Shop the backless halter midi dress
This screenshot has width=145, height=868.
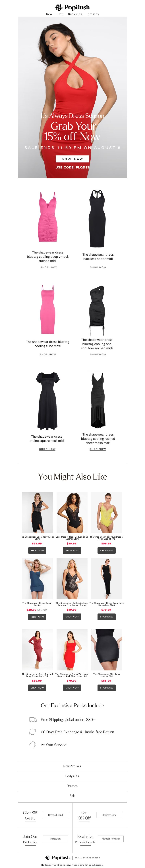click(x=98, y=267)
